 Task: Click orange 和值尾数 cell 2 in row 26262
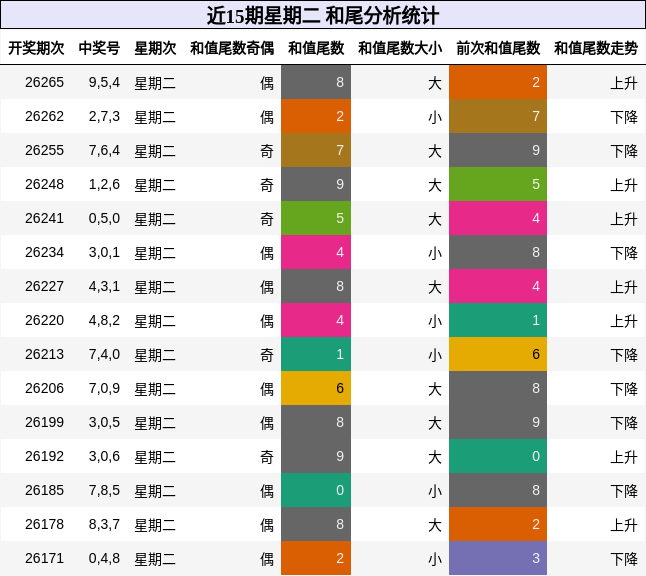316,117
